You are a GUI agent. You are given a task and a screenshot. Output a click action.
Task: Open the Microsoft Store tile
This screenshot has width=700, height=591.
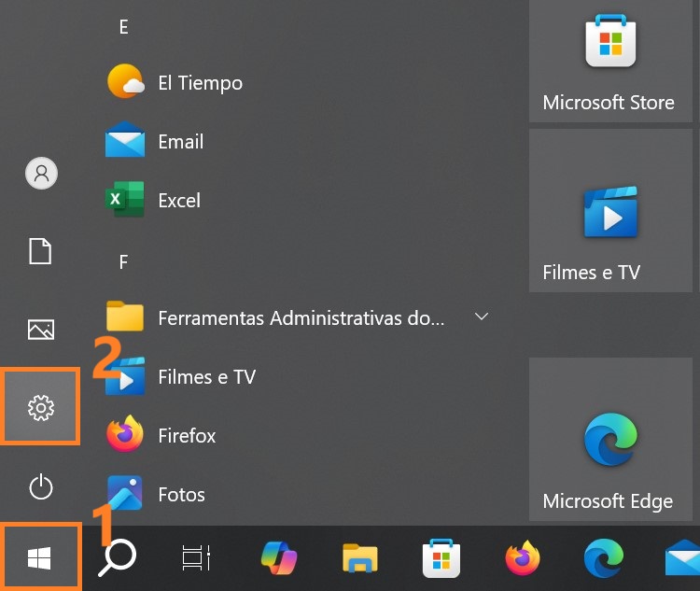click(x=610, y=61)
